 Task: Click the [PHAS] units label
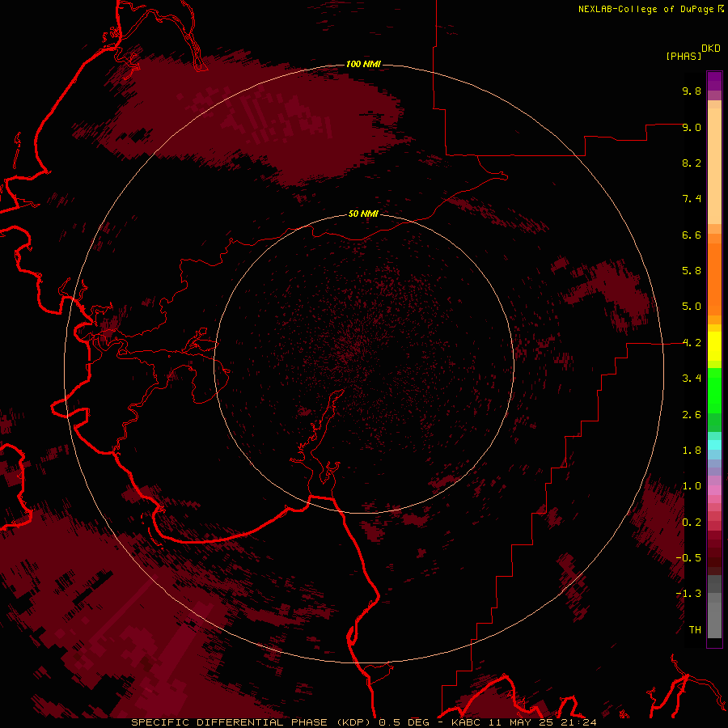click(684, 56)
